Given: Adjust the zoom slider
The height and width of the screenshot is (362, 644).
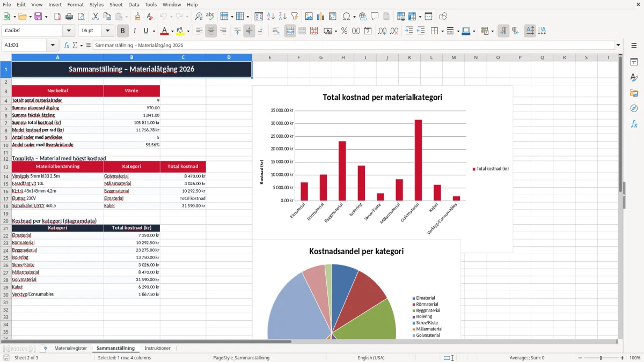Looking at the screenshot, I should 601,358.
